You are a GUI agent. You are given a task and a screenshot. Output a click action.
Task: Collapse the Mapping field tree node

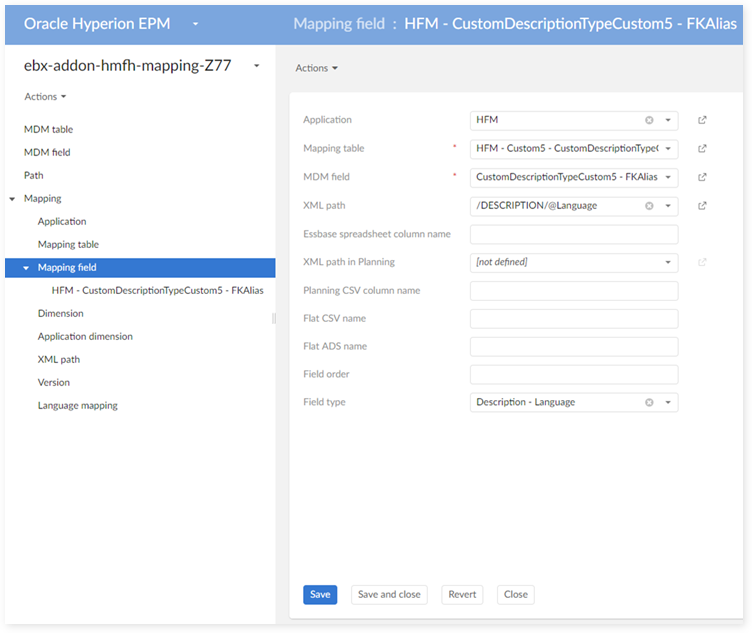coord(26,268)
